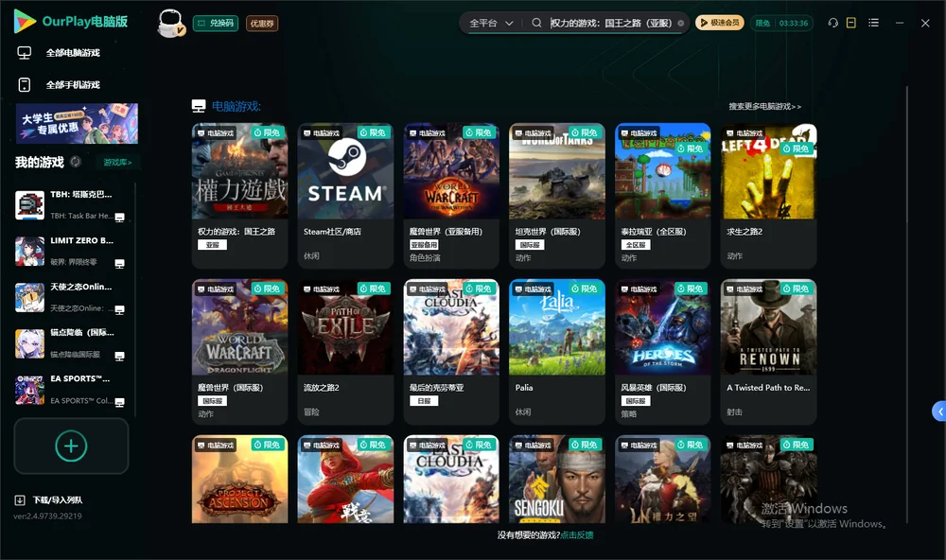The image size is (946, 560).
Task: Click the 搜索更多电脑游戏>> link
Action: 765,106
